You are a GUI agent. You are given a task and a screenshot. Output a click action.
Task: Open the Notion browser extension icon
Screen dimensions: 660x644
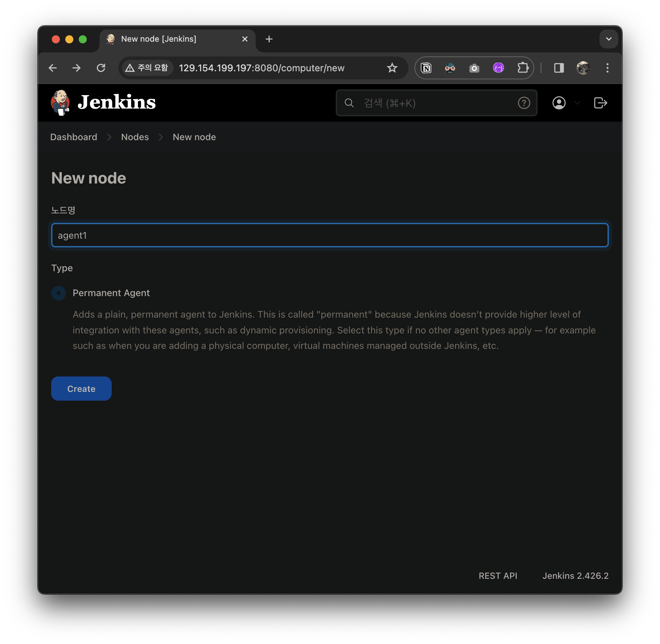(x=426, y=68)
